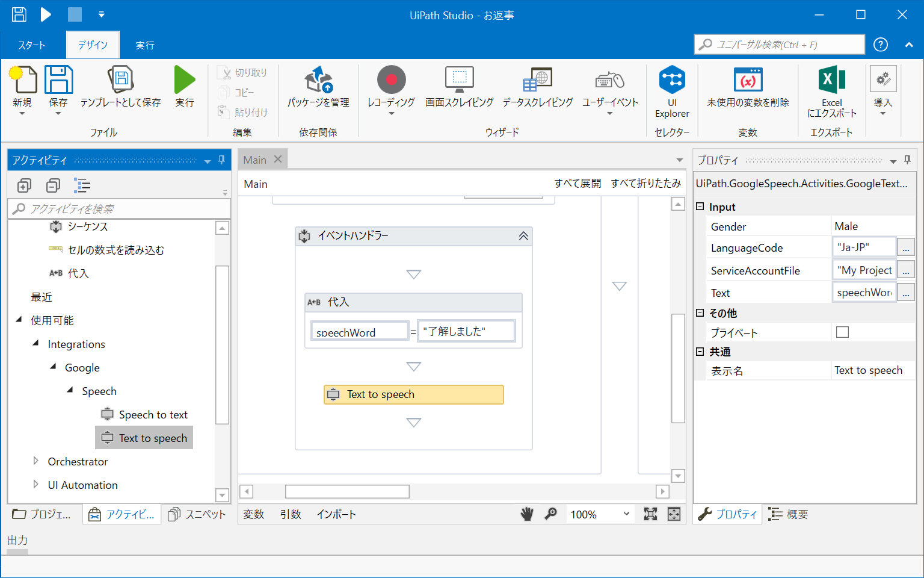The width and height of the screenshot is (924, 578).
Task: Run workflow from title bar play icon
Action: [46, 14]
